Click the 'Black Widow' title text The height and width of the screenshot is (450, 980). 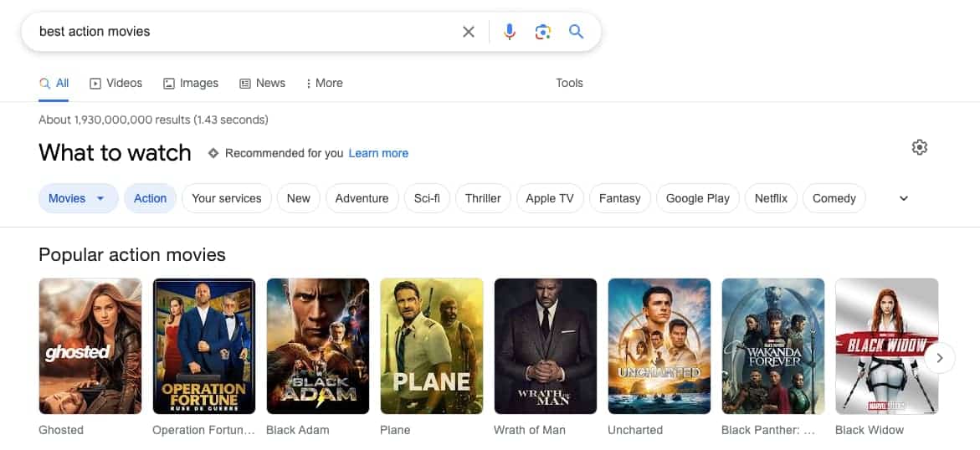[x=870, y=430]
